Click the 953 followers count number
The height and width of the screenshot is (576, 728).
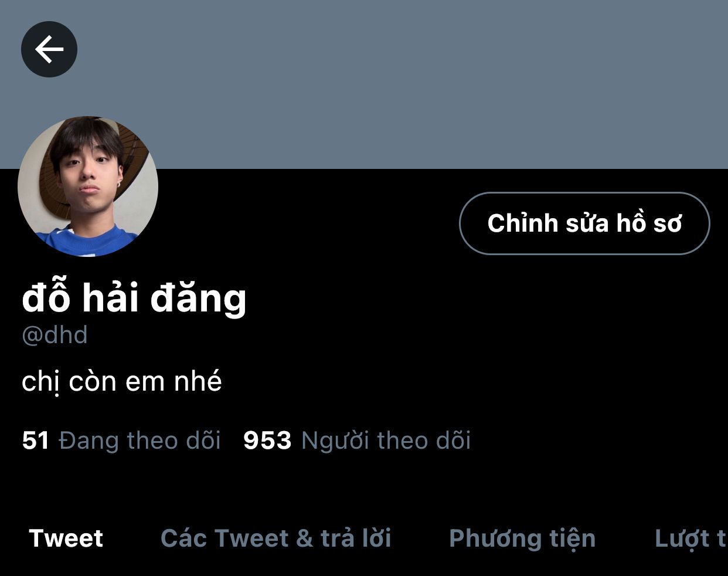pyautogui.click(x=267, y=441)
